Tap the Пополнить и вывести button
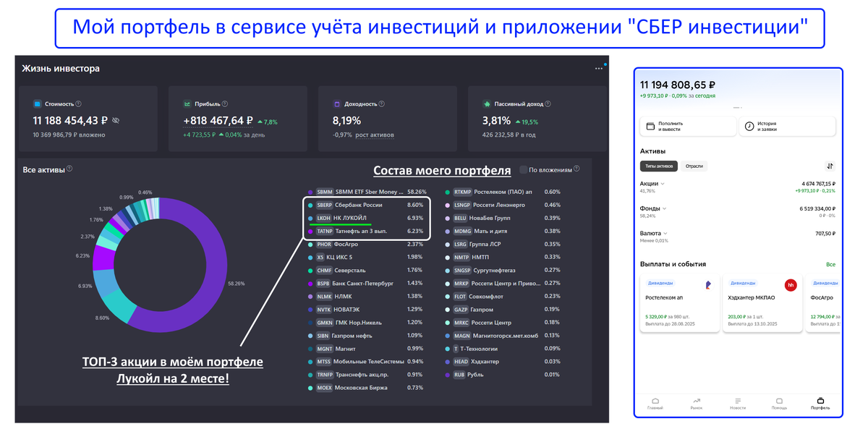The image size is (868, 437). point(688,126)
